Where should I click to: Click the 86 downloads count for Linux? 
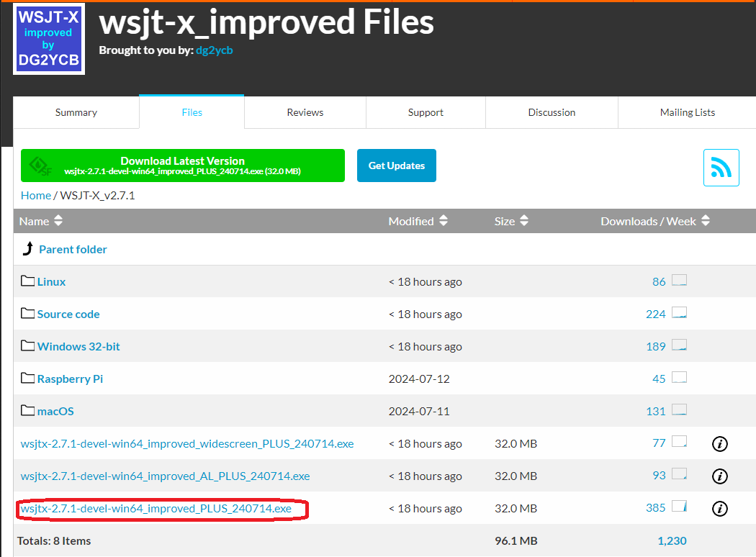(x=659, y=281)
